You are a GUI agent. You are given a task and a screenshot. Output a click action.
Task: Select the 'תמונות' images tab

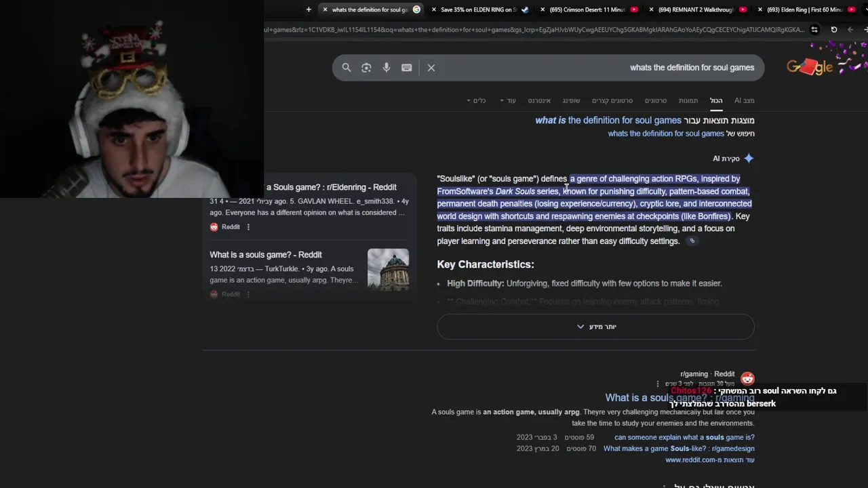[688, 100]
